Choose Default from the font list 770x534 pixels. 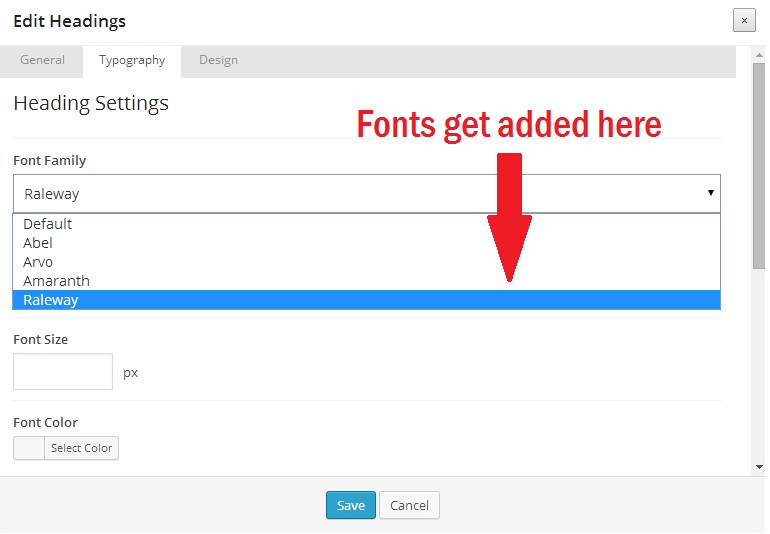coord(48,224)
